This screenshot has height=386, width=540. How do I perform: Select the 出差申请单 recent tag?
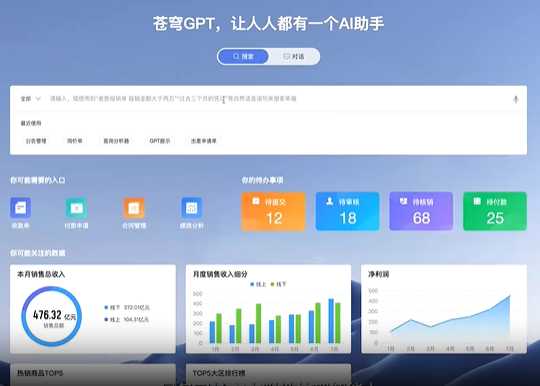click(x=204, y=141)
